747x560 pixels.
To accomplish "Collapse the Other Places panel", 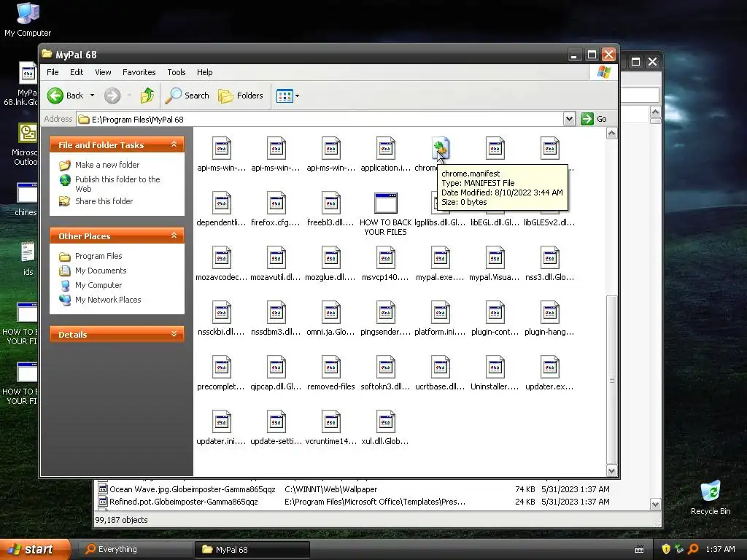I will pyautogui.click(x=174, y=236).
